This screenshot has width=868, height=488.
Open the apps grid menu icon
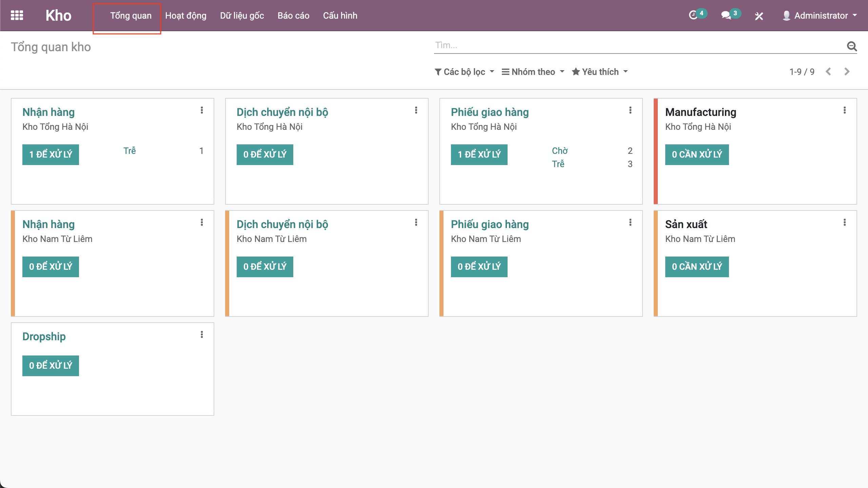17,16
